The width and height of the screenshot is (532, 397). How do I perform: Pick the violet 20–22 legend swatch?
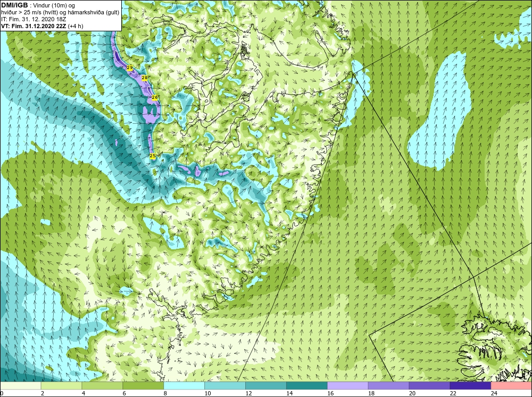click(x=429, y=386)
